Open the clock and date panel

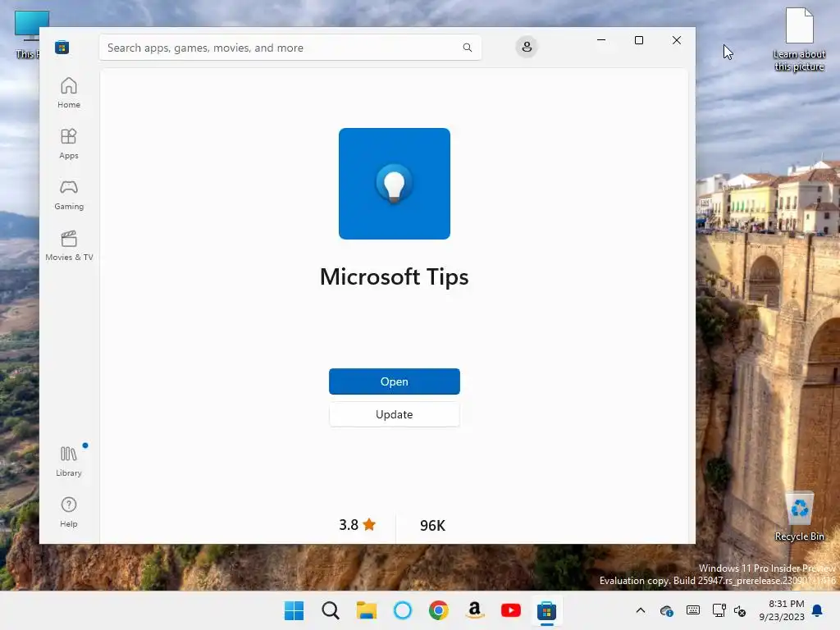(782, 610)
